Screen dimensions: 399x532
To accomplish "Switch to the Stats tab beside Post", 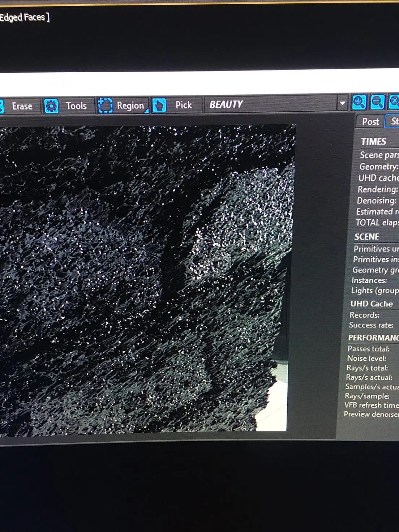I will [393, 121].
